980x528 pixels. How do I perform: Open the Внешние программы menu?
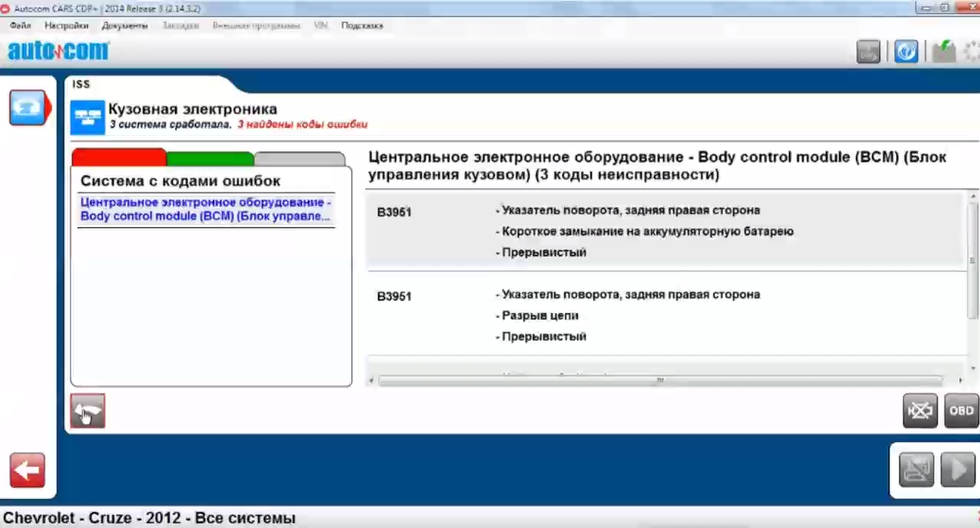click(x=256, y=25)
